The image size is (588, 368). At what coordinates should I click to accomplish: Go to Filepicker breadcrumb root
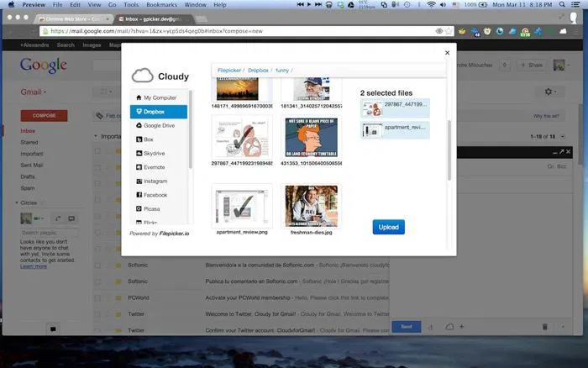(x=229, y=70)
